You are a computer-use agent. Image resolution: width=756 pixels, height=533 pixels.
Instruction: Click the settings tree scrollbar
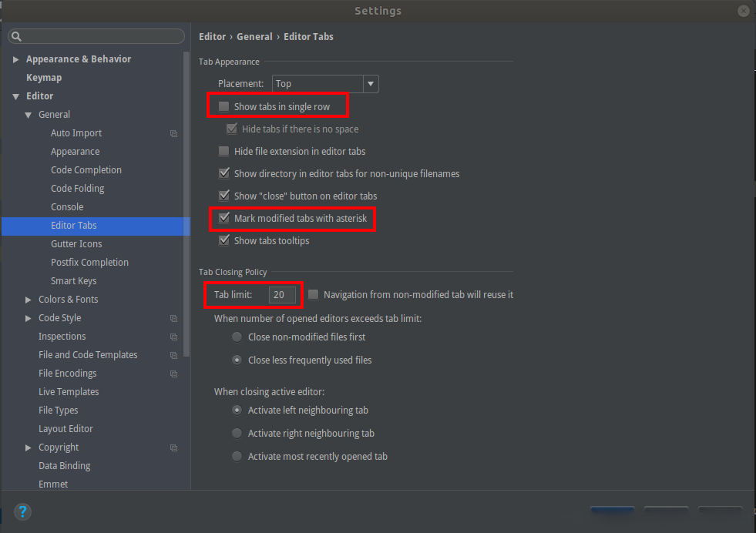pos(186,204)
